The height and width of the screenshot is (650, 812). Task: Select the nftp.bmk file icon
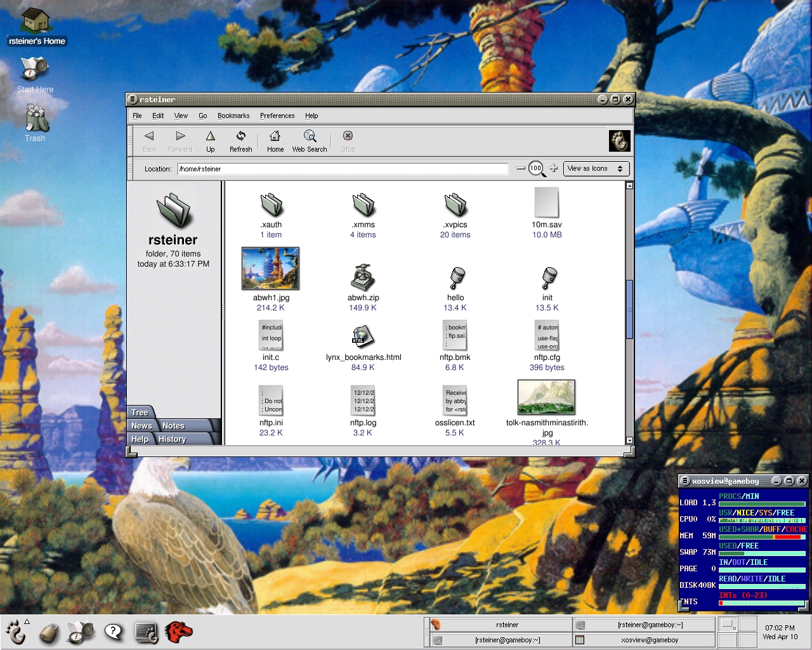pos(455,335)
